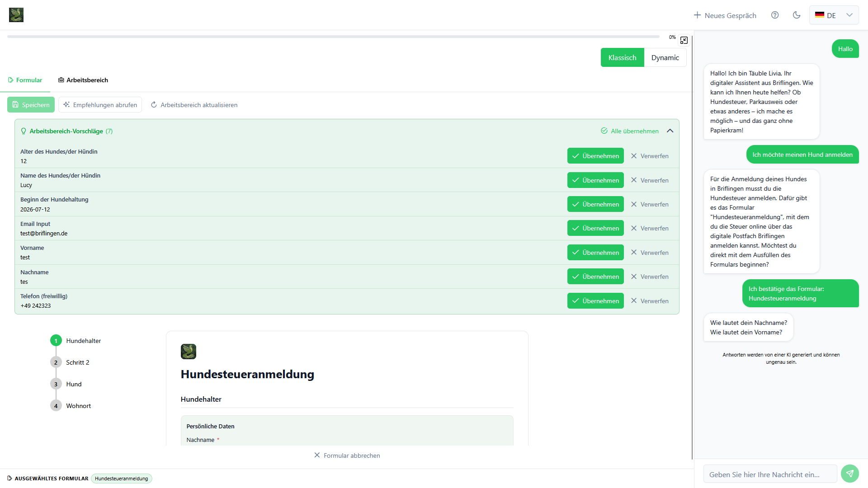Click the app logo in the top-left corner

(16, 15)
